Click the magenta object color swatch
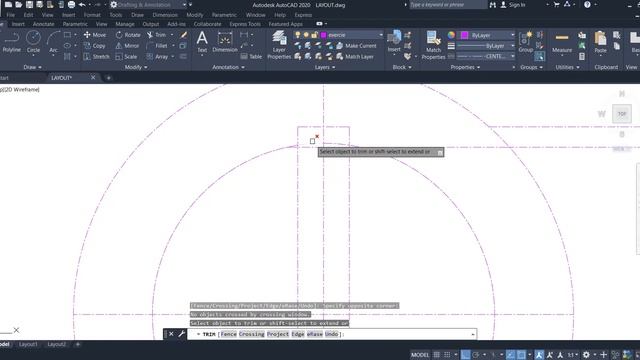640x360 pixels. 464,35
